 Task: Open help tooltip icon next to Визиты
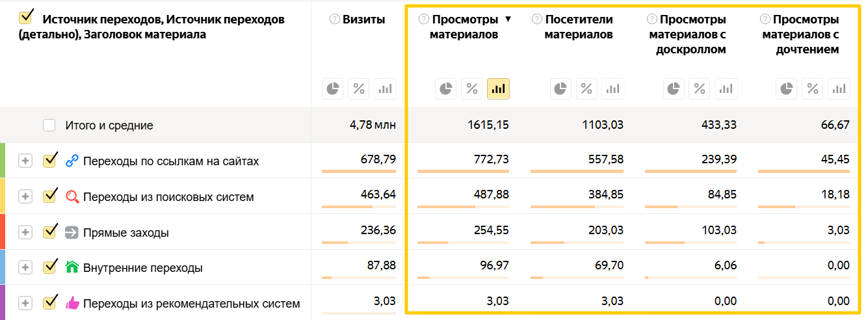pos(335,20)
